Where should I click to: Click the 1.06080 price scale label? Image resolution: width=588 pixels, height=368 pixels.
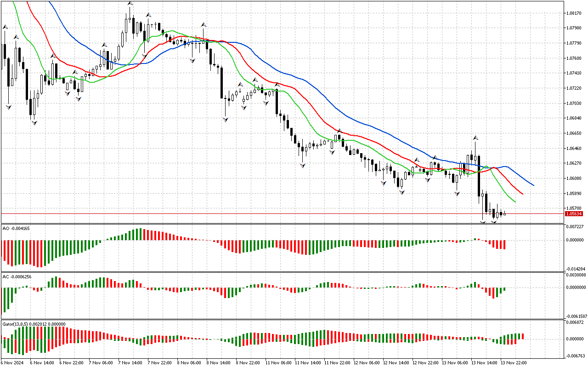[x=574, y=178]
